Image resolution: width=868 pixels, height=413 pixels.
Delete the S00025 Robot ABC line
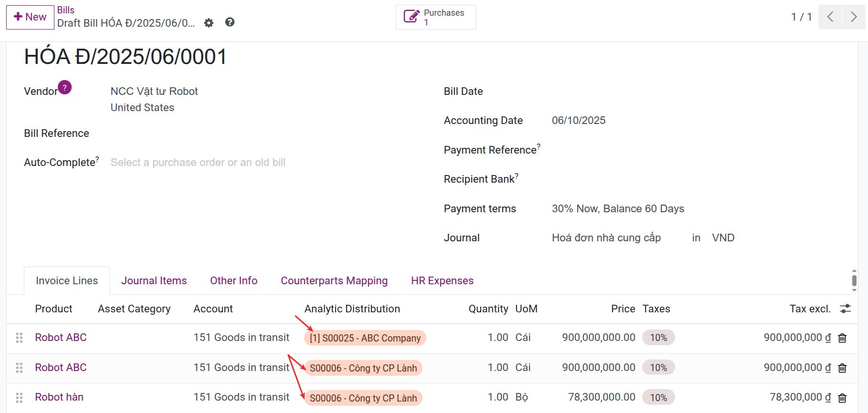tap(843, 338)
